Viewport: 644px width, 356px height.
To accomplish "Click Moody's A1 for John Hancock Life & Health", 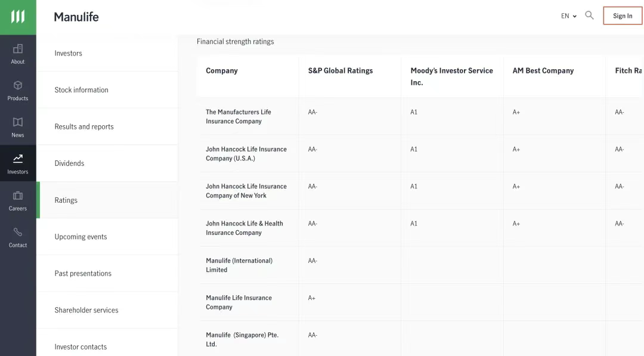I will (414, 224).
